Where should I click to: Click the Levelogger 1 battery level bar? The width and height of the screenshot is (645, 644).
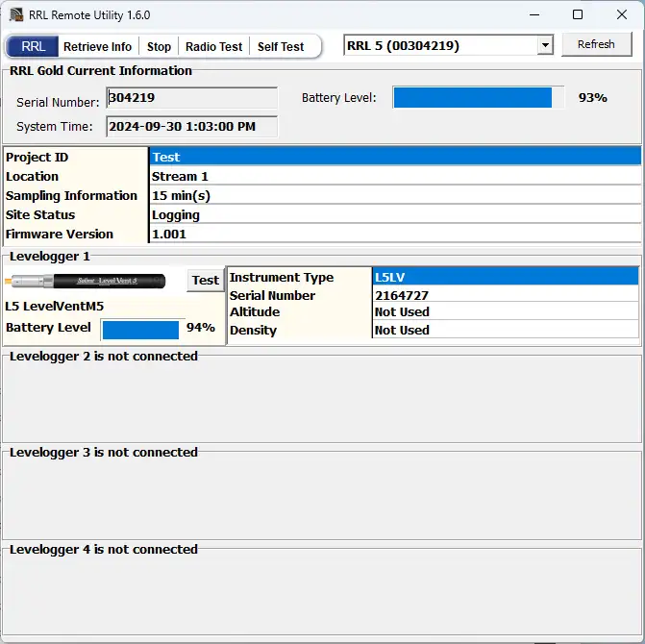pos(142,330)
